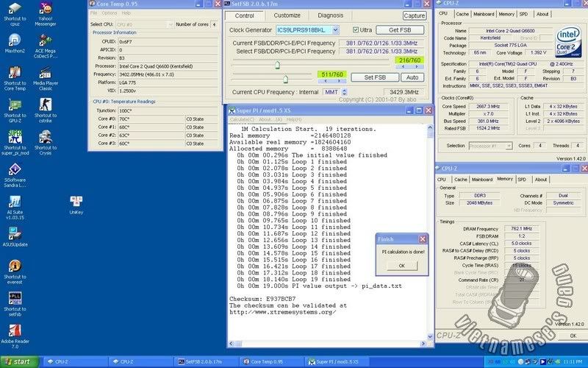The width and height of the screenshot is (588, 368).
Task: Open the Shortcut to super_pi_mod icon
Action: [15, 143]
